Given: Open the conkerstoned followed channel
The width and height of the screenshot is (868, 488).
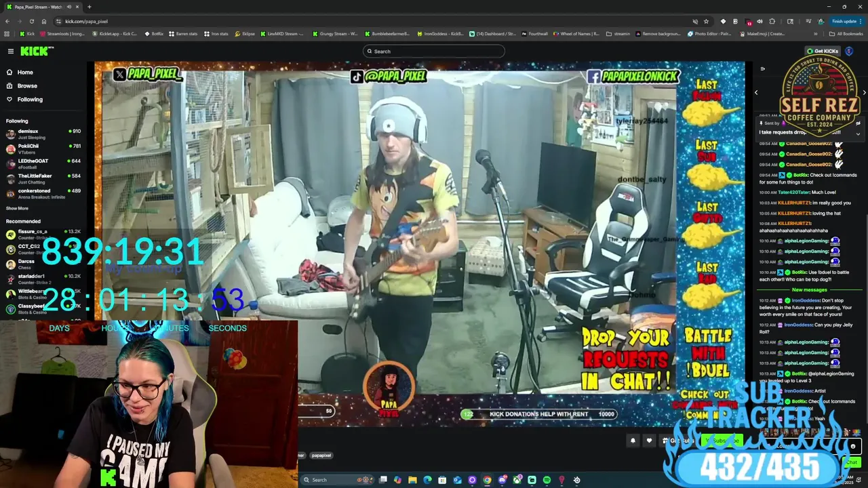Looking at the screenshot, I should coord(43,193).
